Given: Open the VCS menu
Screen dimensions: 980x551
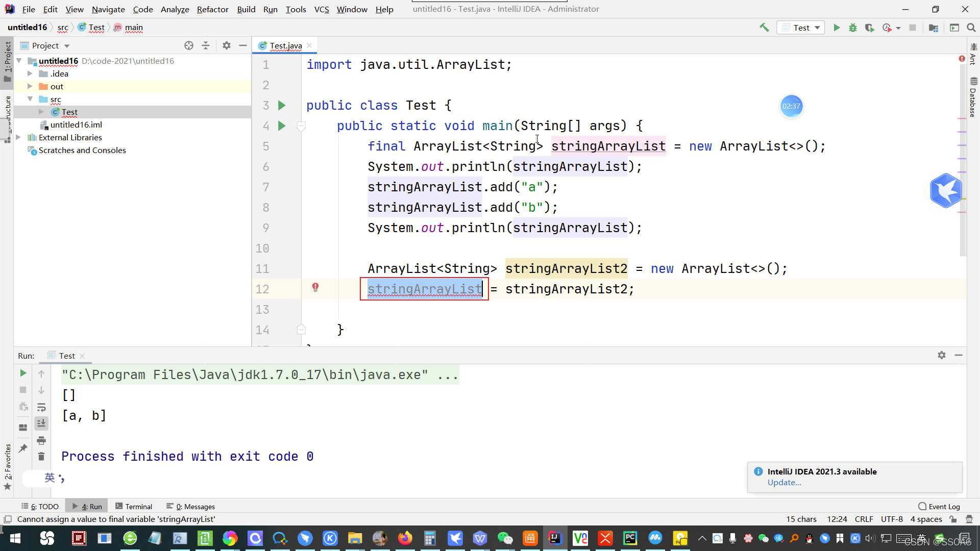Looking at the screenshot, I should tap(322, 9).
